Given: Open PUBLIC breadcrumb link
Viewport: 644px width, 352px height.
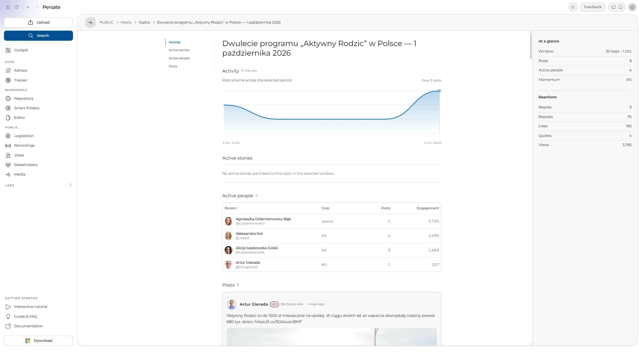Looking at the screenshot, I should pyautogui.click(x=106, y=22).
